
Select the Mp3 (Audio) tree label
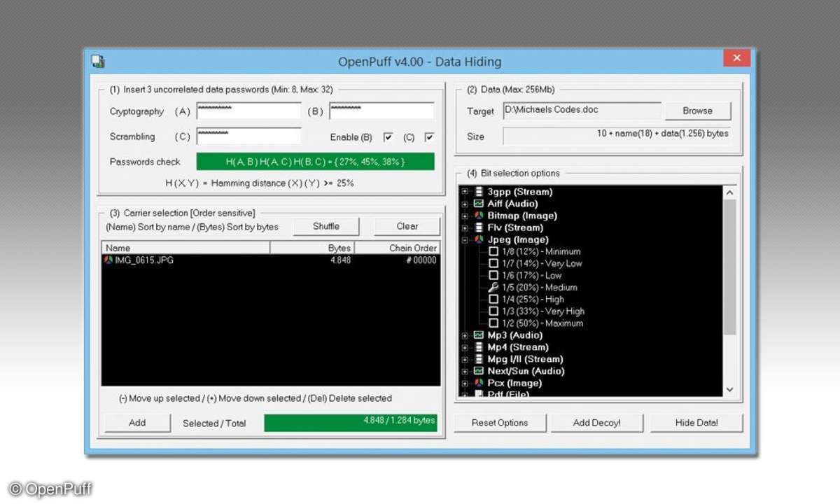[x=515, y=335]
